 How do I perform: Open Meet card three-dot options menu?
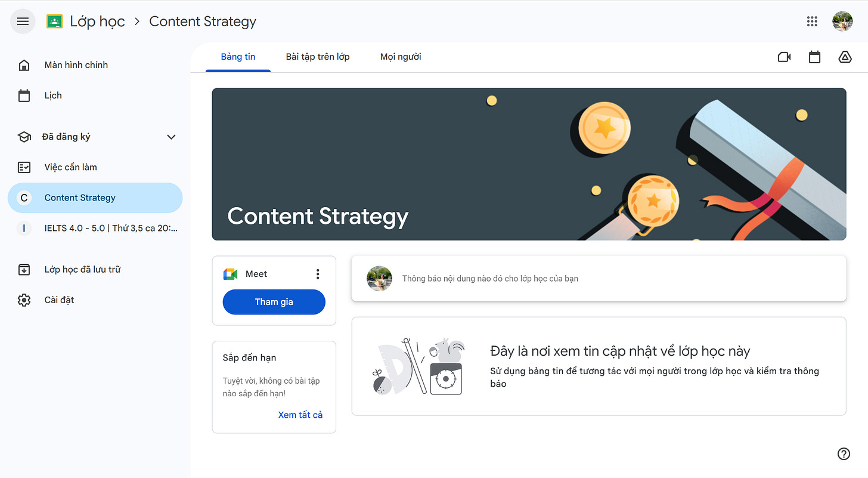[318, 274]
